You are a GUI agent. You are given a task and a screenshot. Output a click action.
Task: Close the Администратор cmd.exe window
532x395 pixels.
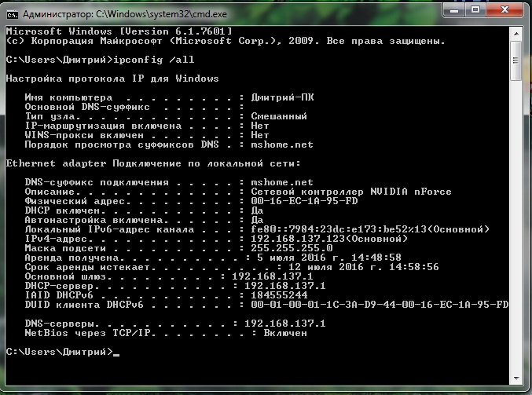pyautogui.click(x=504, y=10)
